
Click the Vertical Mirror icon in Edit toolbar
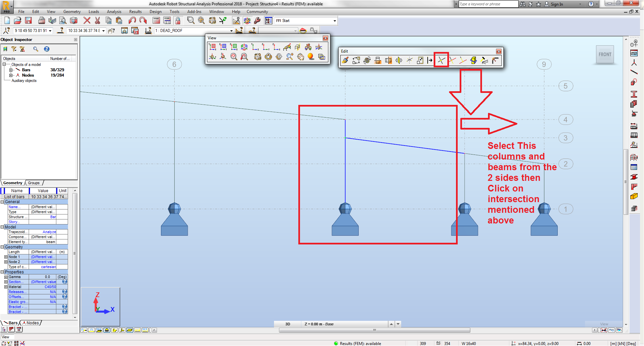tap(399, 60)
